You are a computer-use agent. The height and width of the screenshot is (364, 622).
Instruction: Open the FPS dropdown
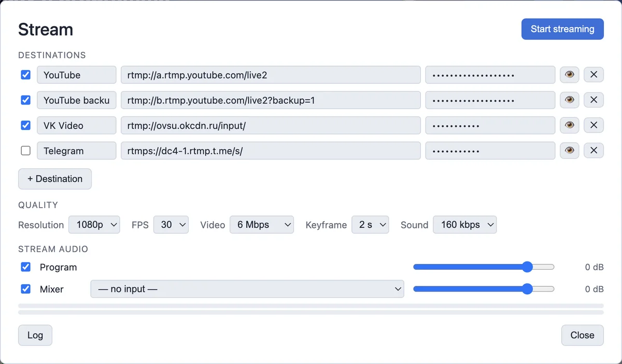pyautogui.click(x=171, y=225)
